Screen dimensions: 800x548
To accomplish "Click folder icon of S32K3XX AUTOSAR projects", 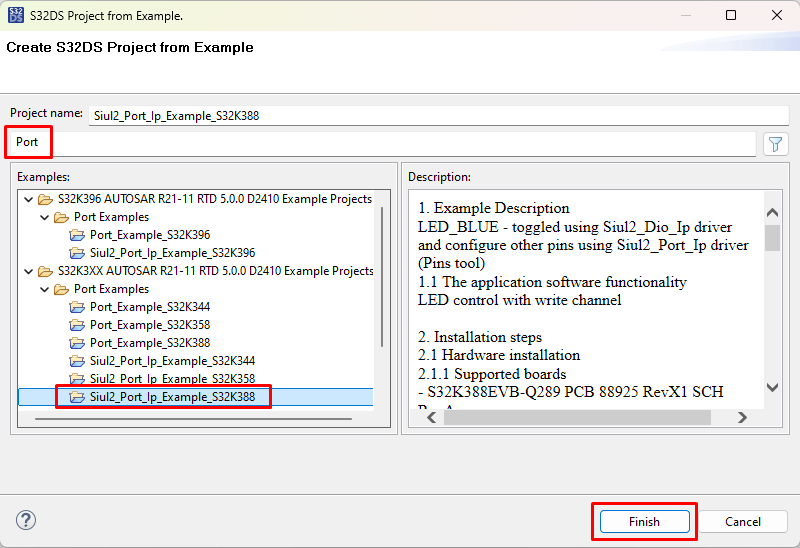I will tap(45, 271).
